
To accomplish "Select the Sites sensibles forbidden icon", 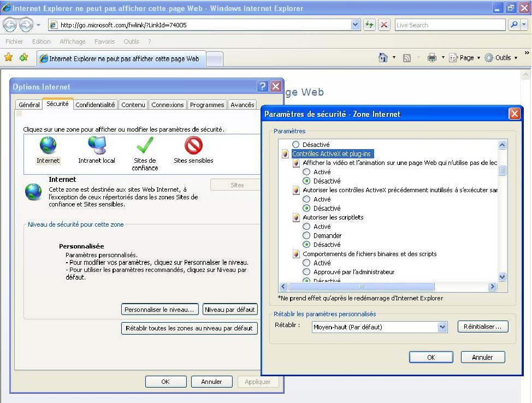I will click(x=193, y=145).
